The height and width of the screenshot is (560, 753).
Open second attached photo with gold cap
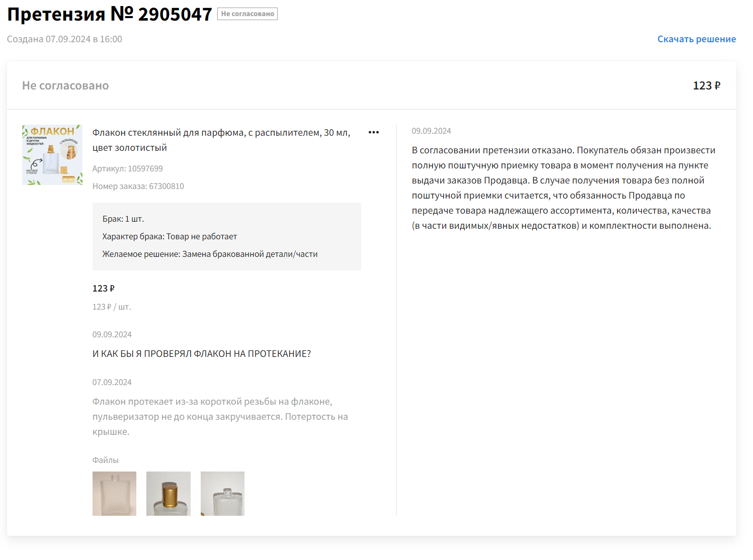(169, 493)
